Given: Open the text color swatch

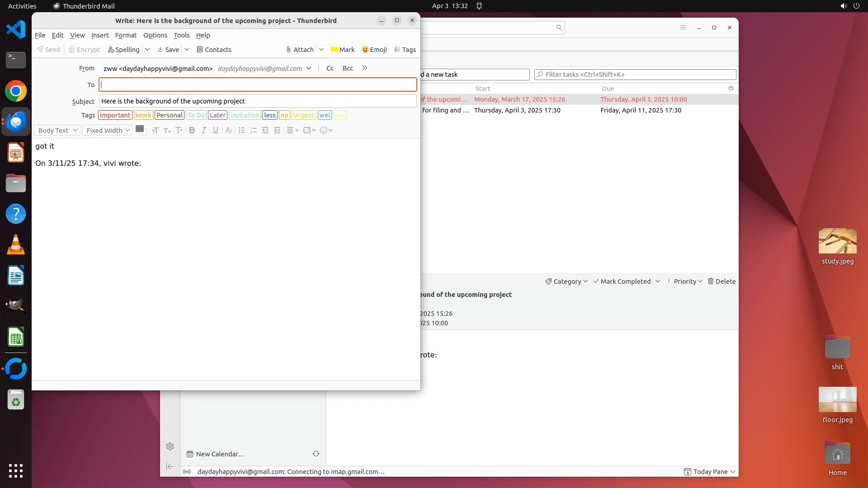Looking at the screenshot, I should point(140,129).
